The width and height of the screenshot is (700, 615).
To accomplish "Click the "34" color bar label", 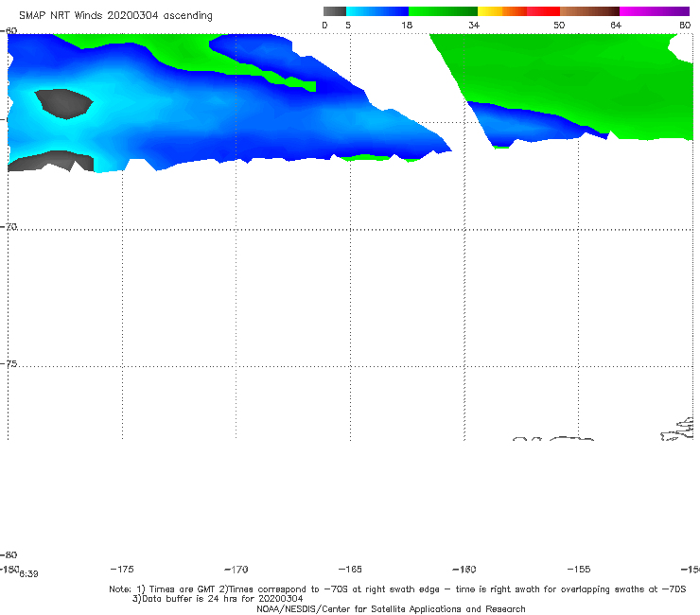I will 474,25.
